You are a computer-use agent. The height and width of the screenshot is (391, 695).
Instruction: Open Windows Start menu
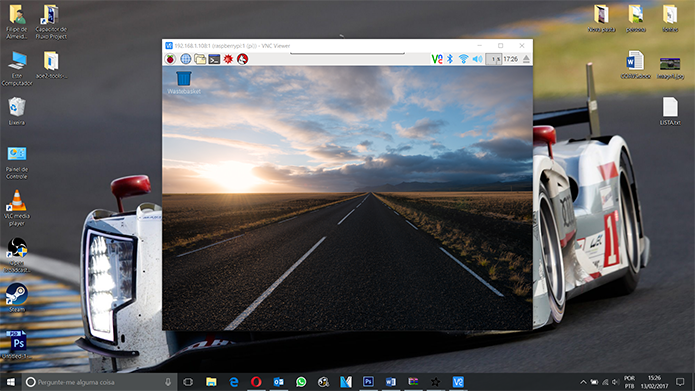11,382
